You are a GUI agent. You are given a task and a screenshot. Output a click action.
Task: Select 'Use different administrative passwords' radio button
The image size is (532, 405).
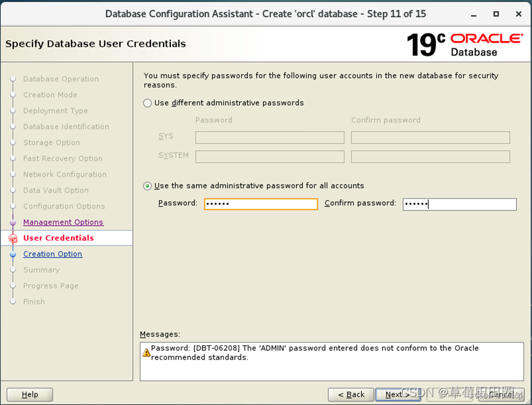(147, 103)
